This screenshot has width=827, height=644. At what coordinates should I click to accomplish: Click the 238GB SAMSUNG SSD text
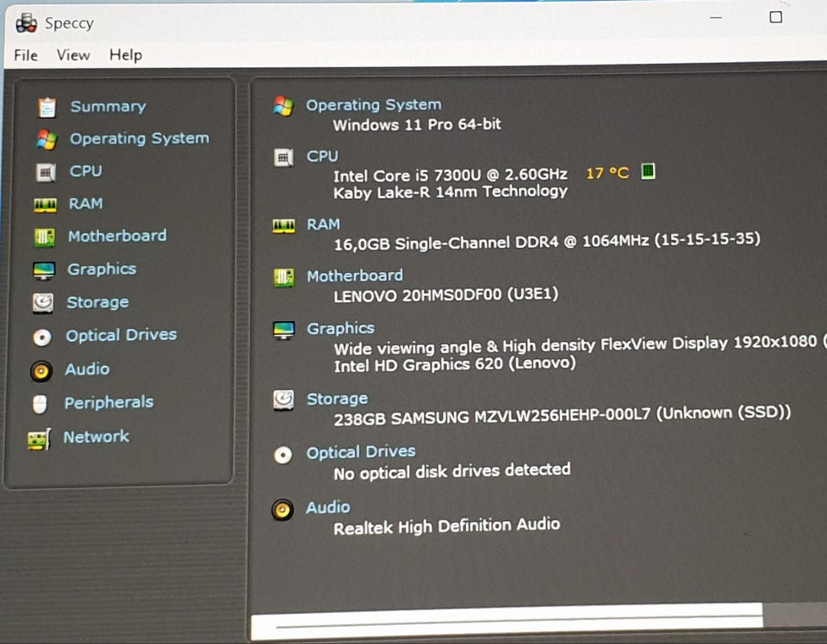pyautogui.click(x=563, y=415)
